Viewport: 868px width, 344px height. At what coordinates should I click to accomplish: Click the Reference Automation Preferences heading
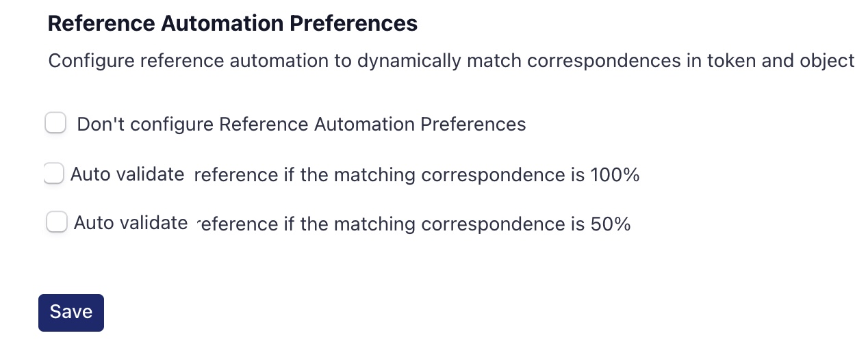point(233,24)
